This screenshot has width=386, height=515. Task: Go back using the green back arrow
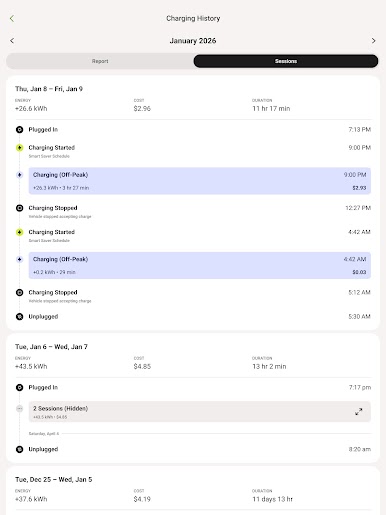click(x=12, y=19)
